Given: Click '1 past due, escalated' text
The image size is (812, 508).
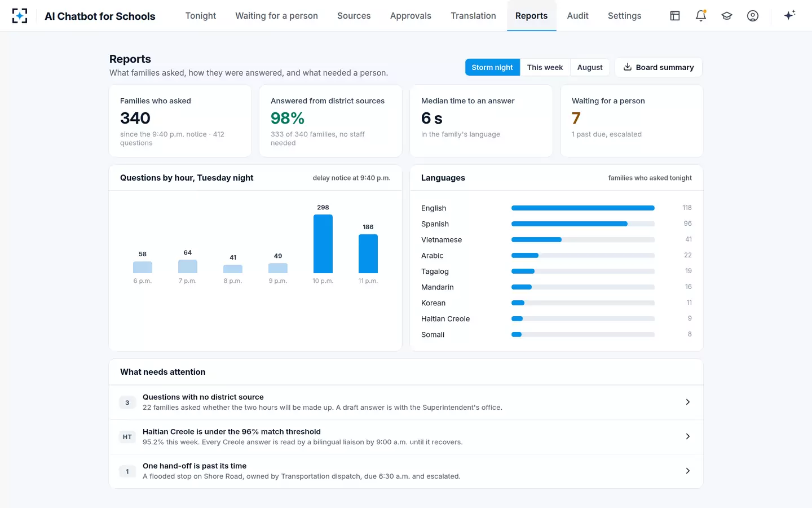Looking at the screenshot, I should [607, 134].
